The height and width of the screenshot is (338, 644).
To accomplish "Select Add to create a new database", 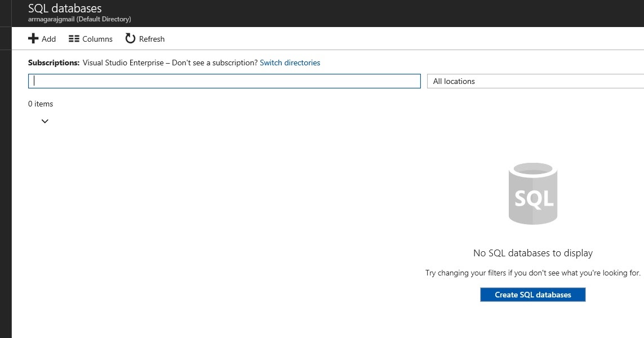I will click(43, 38).
